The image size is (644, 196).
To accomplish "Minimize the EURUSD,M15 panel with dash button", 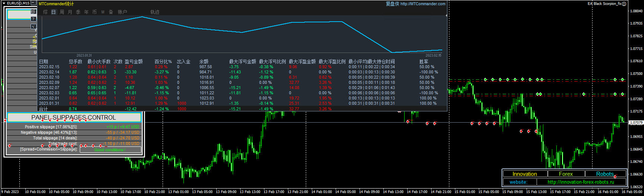I will pyautogui.click(x=33, y=3).
